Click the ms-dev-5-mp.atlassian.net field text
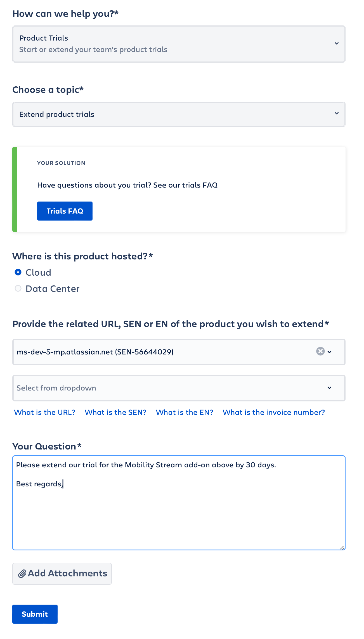Image resolution: width=364 pixels, height=639 pixels. point(95,352)
